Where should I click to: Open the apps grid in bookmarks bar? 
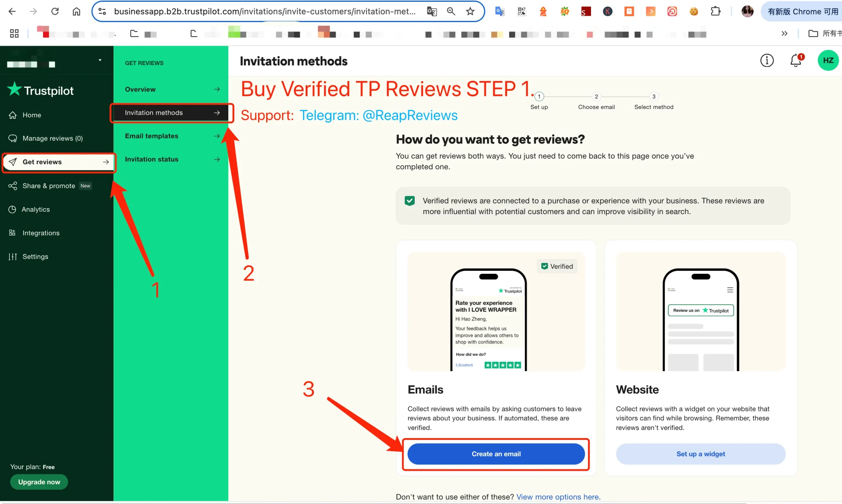[14, 33]
